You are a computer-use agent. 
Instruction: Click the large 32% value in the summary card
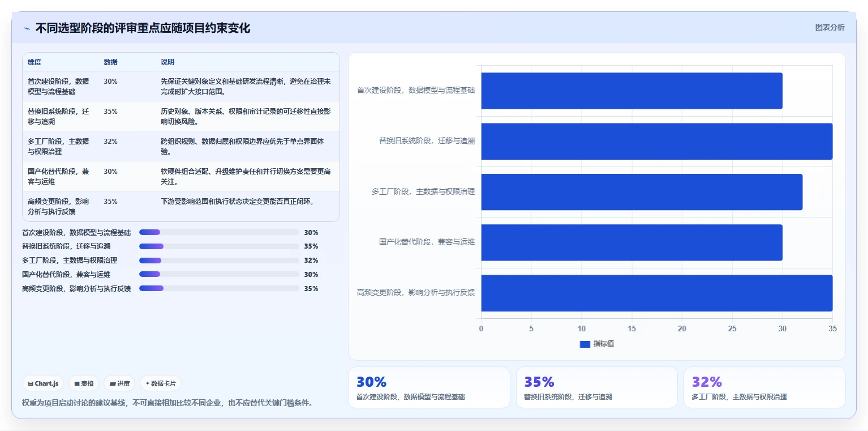707,382
